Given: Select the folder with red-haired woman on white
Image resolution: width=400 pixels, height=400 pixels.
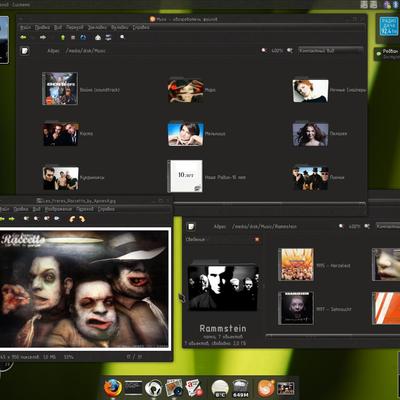Looking at the screenshot, I should [x=310, y=90].
